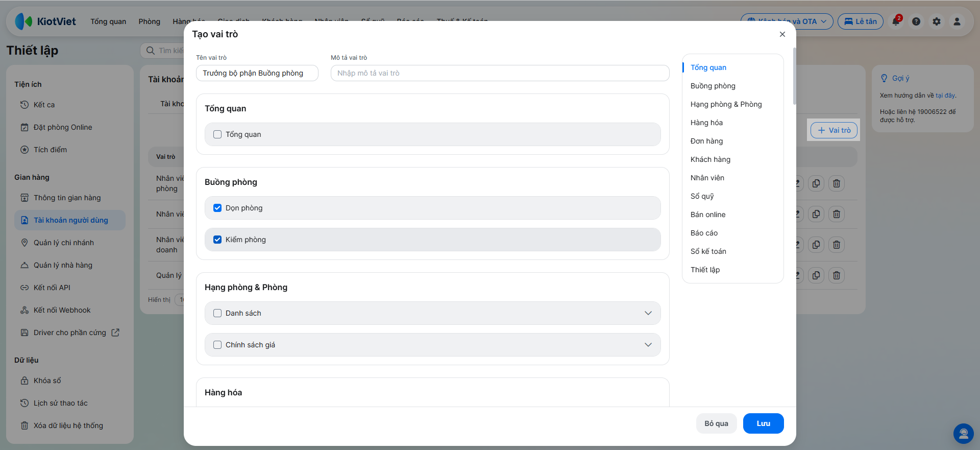The height and width of the screenshot is (450, 980).
Task: Jump to Hàng hóa section
Action: (707, 123)
